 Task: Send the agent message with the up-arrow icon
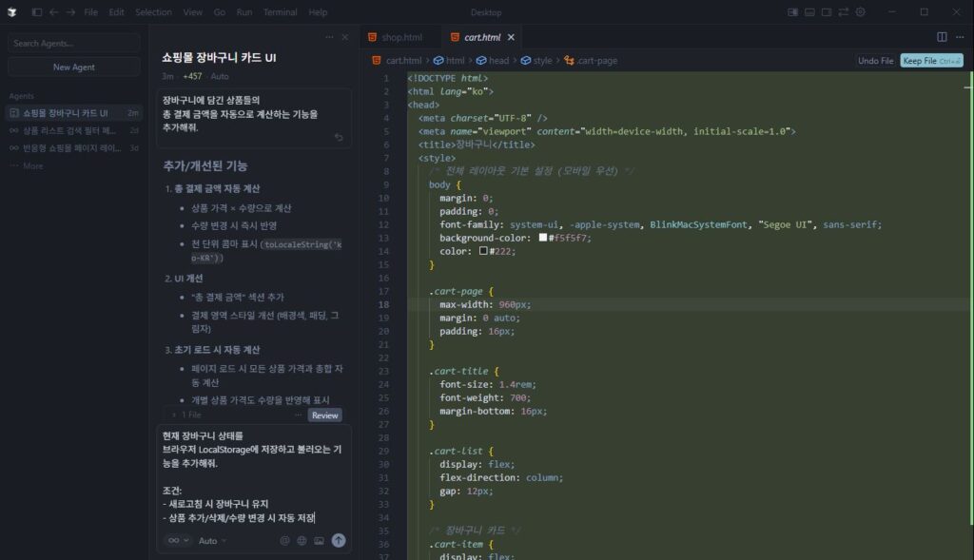(x=339, y=540)
